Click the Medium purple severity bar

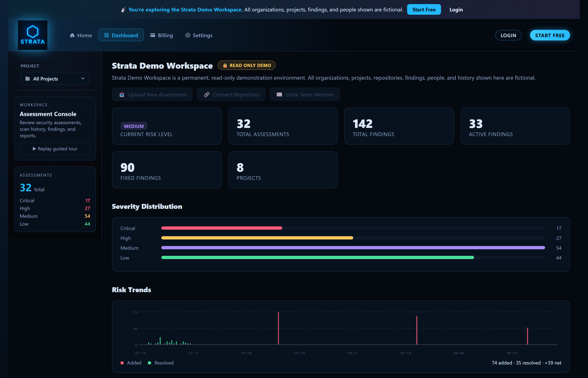(353, 248)
